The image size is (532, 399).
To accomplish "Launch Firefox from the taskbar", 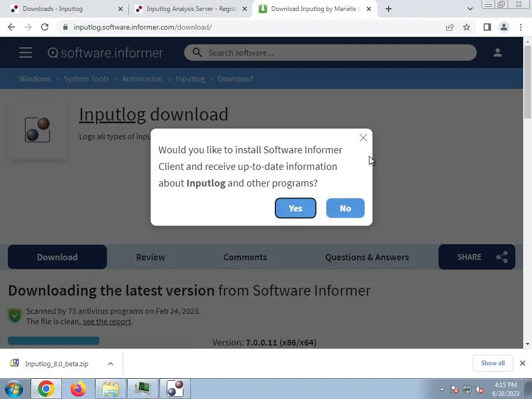I will [78, 389].
